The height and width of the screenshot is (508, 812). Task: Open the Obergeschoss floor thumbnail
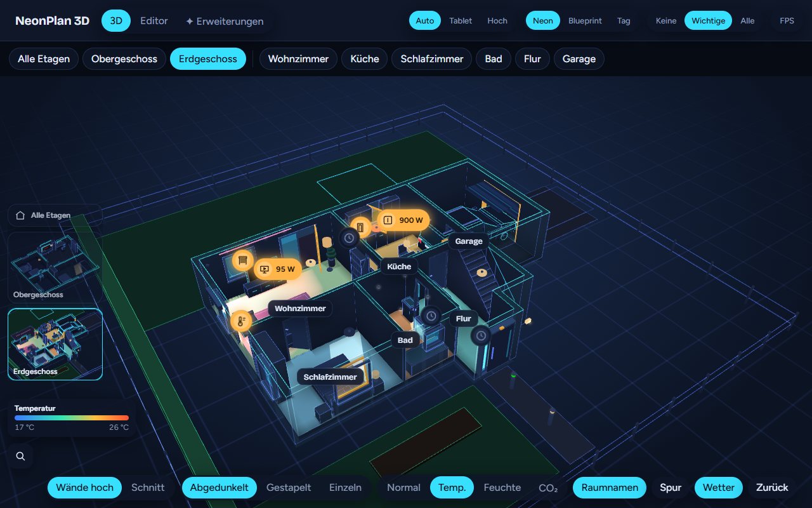click(55, 267)
